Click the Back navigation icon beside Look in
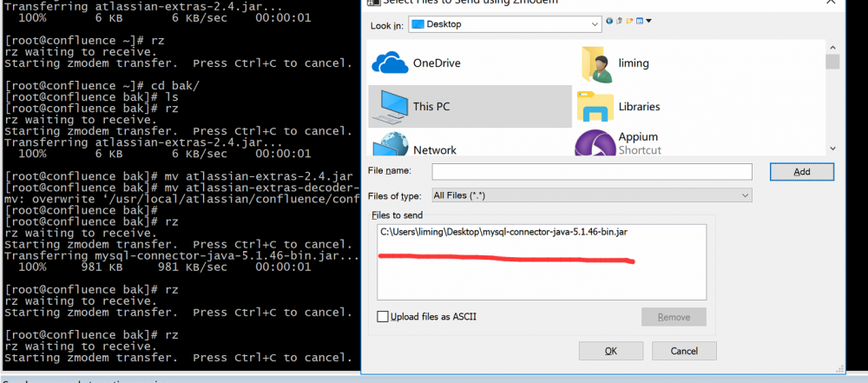Screen dimensions: 868x383 point(609,21)
